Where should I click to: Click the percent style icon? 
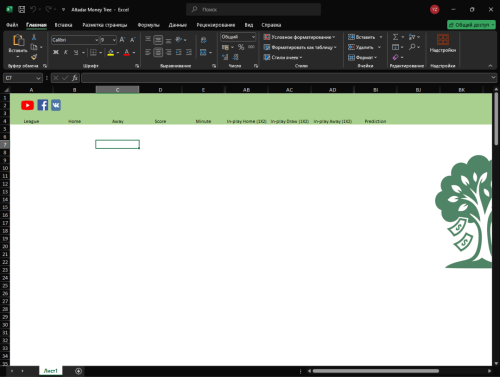pos(241,47)
